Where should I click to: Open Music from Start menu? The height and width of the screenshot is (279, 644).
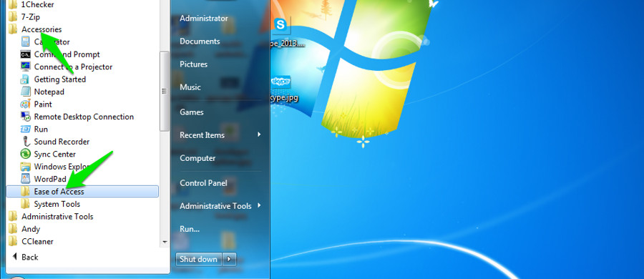click(x=190, y=87)
